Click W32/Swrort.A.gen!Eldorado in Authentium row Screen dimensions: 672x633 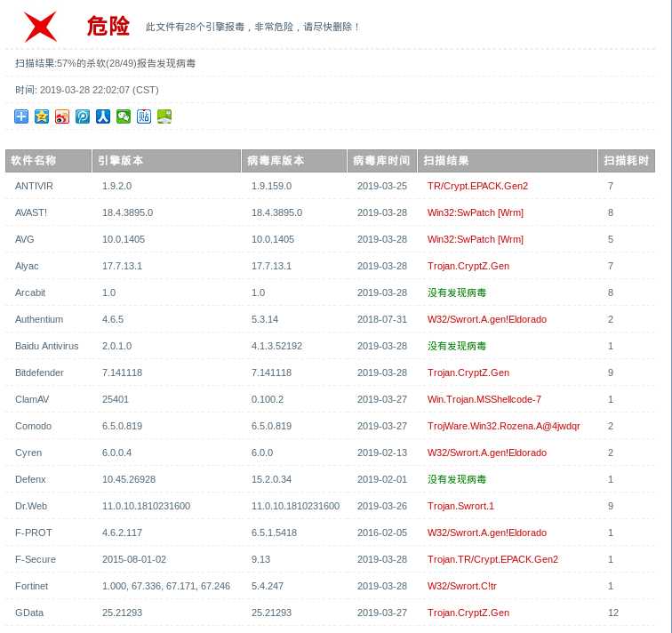click(487, 319)
